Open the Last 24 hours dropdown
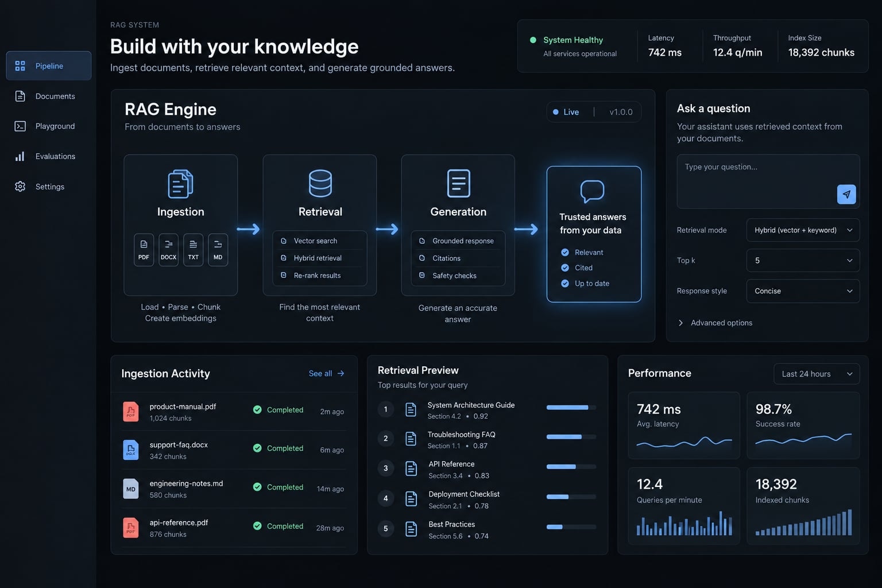The image size is (882, 588). 817,374
